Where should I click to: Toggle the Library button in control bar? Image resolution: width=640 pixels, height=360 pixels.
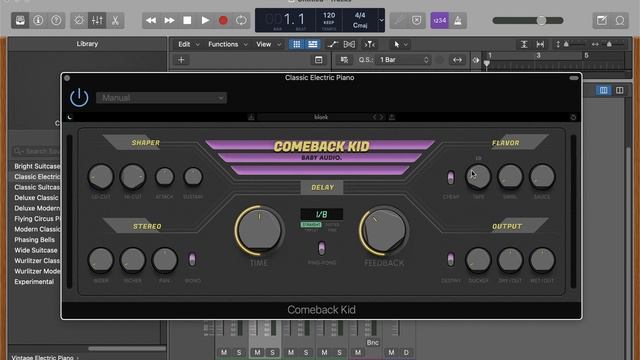pos(20,20)
